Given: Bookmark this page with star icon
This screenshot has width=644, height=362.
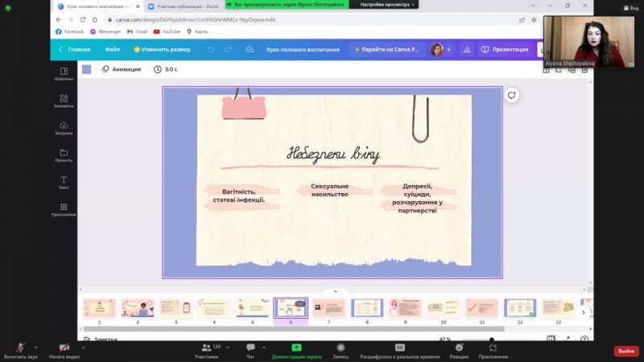Looking at the screenshot, I should pyautogui.click(x=534, y=19).
